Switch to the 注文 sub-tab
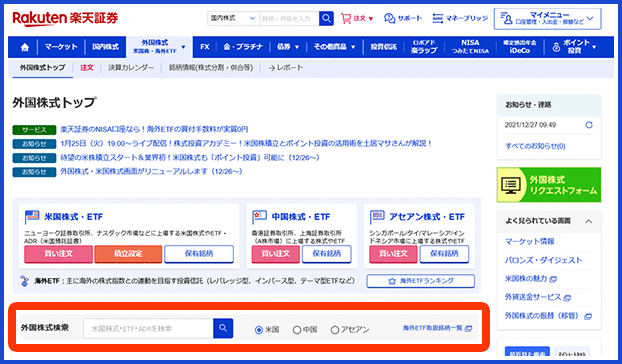 coord(87,68)
